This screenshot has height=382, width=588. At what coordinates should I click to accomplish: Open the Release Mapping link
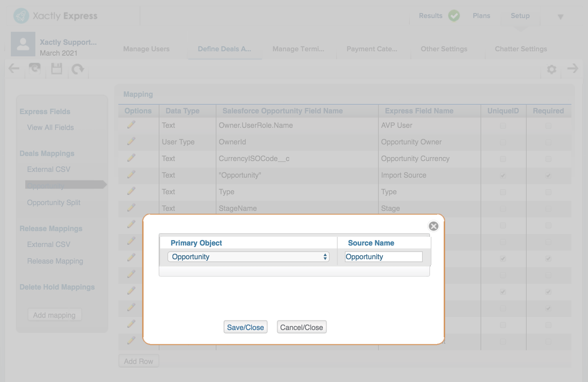(55, 261)
